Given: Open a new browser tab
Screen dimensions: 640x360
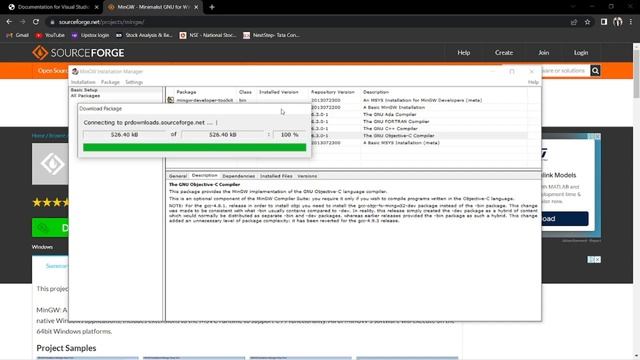Looking at the screenshot, I should pos(211,7).
